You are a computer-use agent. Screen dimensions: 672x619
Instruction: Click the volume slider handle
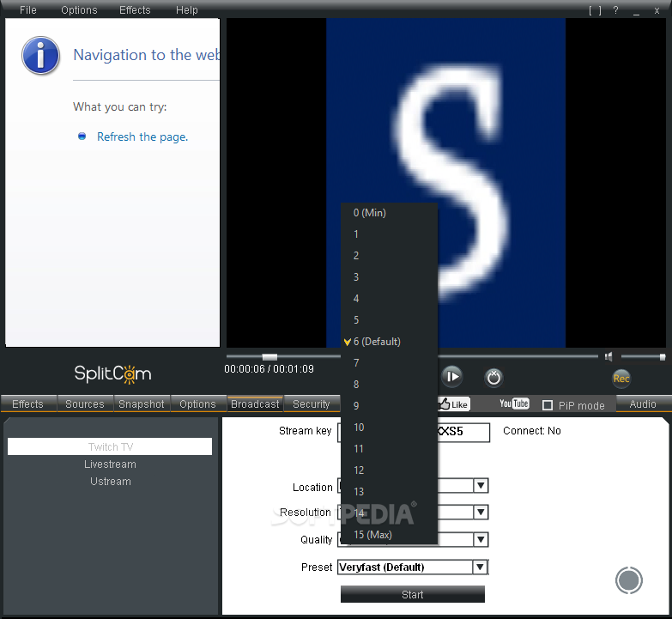[x=663, y=356]
